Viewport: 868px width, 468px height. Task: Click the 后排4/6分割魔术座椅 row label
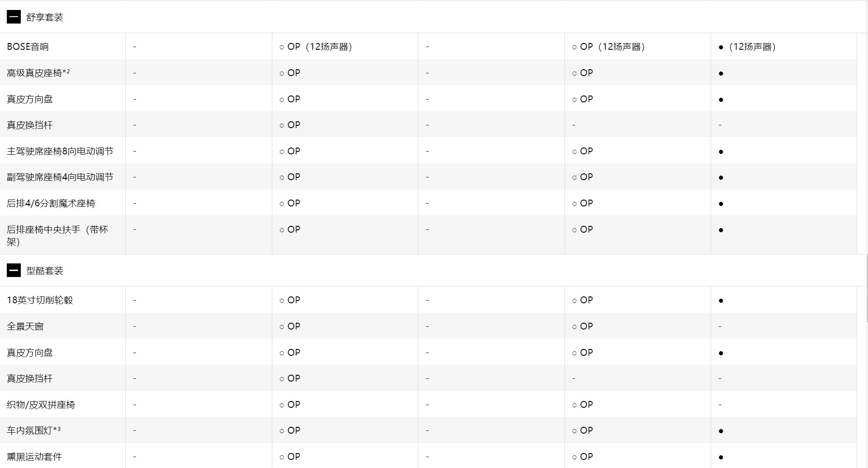(51, 203)
